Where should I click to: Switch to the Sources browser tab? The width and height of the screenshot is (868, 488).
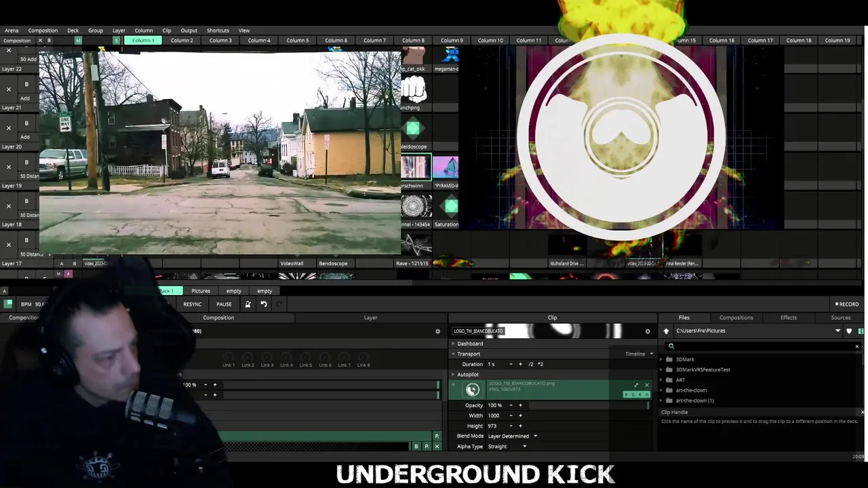click(840, 317)
